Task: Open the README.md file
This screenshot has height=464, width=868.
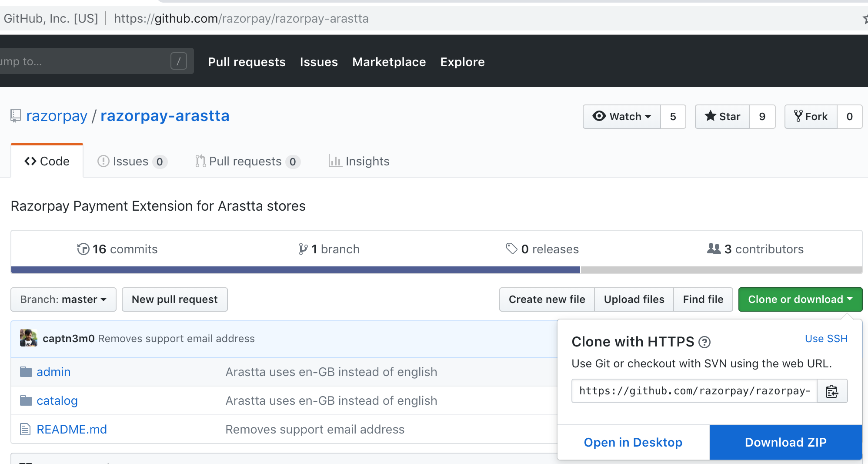Action: pos(72,429)
